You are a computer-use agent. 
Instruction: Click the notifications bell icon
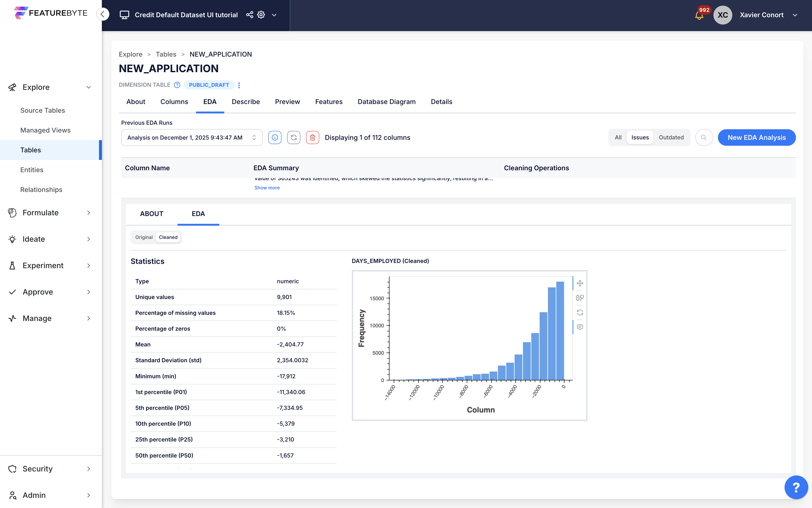tap(699, 16)
